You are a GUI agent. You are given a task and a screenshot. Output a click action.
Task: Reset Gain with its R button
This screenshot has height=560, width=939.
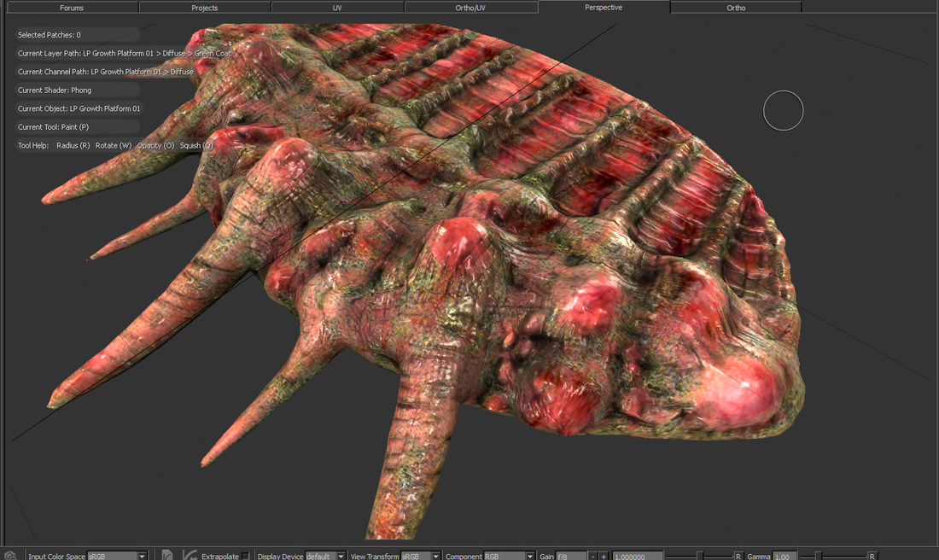pos(738,557)
